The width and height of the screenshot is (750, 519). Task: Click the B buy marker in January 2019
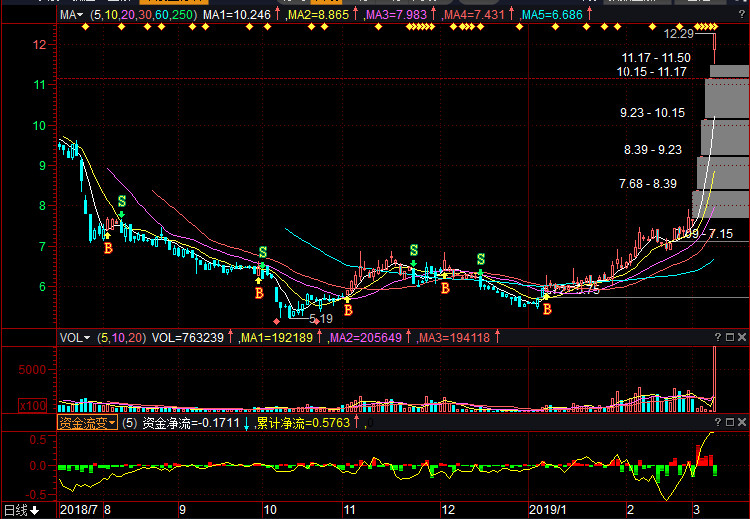pos(547,309)
